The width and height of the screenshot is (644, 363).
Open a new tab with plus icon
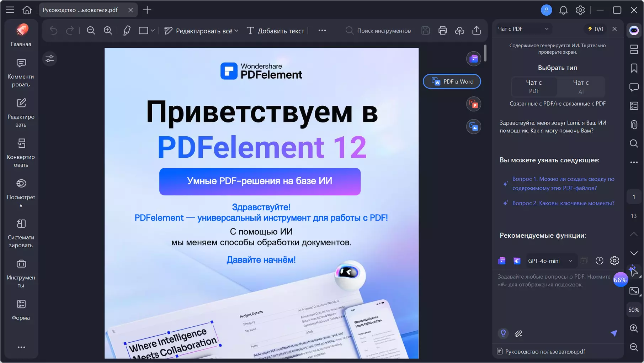tap(147, 10)
